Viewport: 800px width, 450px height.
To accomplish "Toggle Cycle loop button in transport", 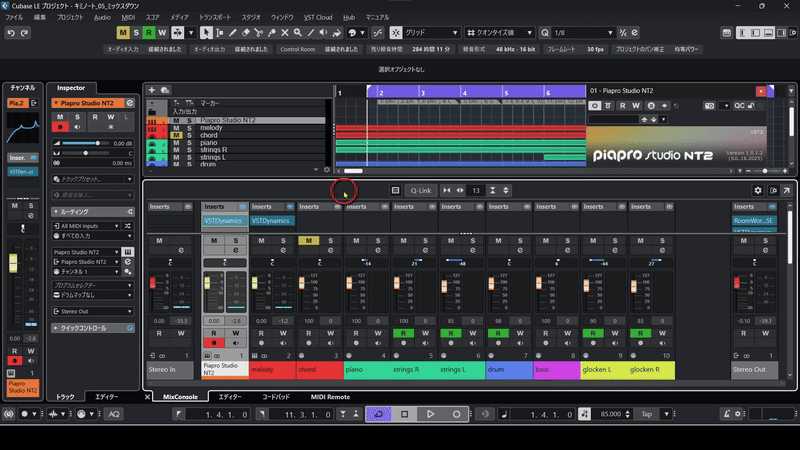I will (x=379, y=414).
